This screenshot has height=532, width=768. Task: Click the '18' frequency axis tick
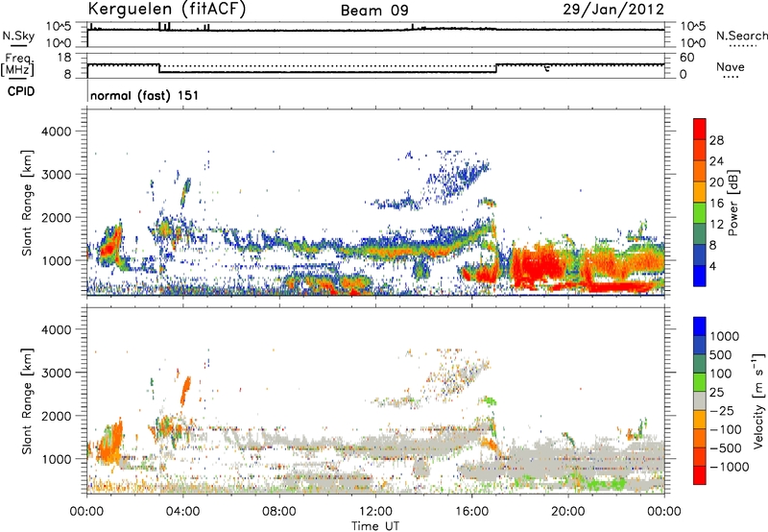[x=63, y=58]
